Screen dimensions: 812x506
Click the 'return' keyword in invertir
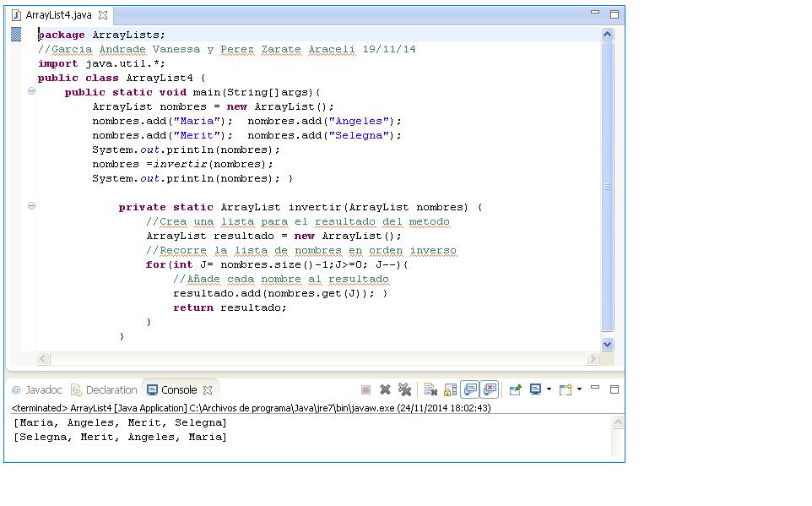point(193,308)
